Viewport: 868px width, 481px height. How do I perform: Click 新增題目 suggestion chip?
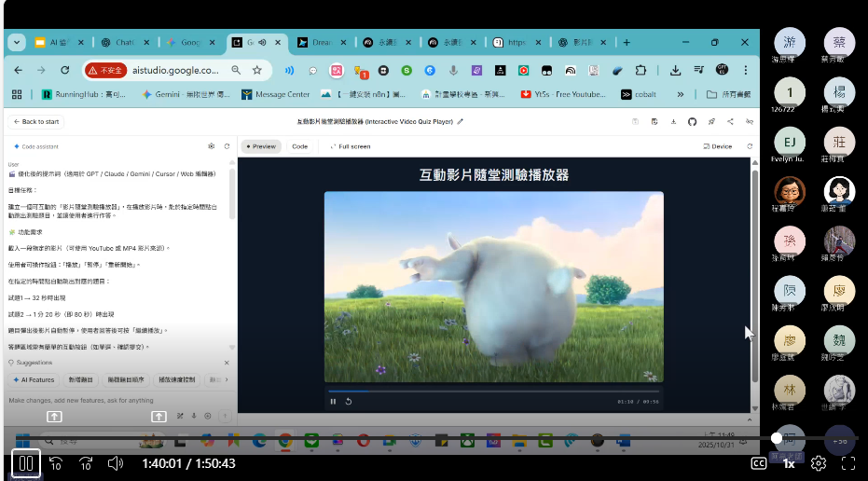click(80, 380)
